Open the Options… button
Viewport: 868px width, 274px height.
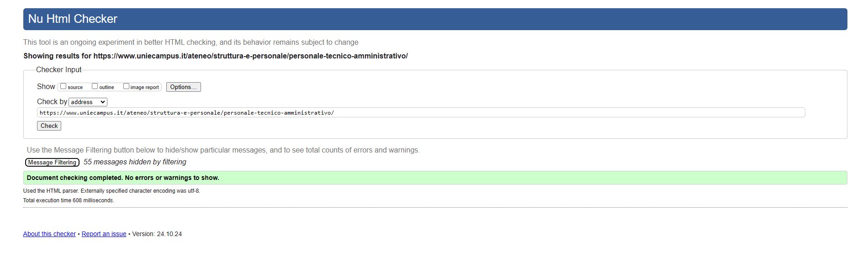tap(183, 87)
